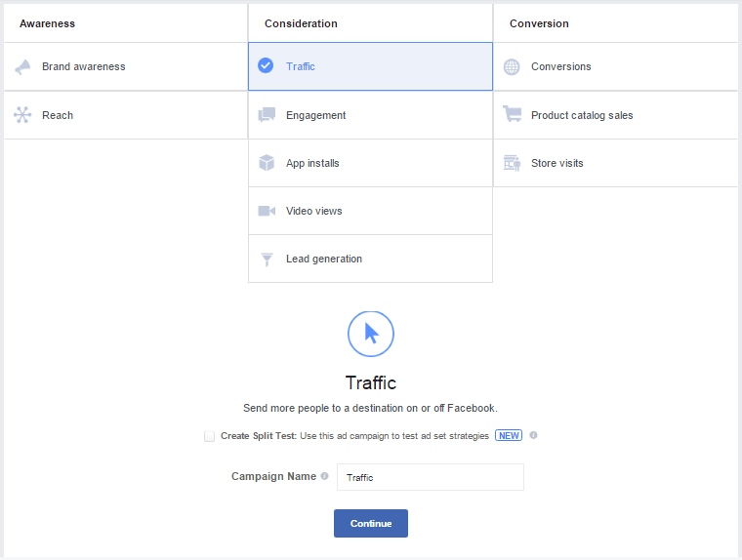The image size is (742, 560).
Task: Click the Video views camera icon
Action: click(267, 211)
